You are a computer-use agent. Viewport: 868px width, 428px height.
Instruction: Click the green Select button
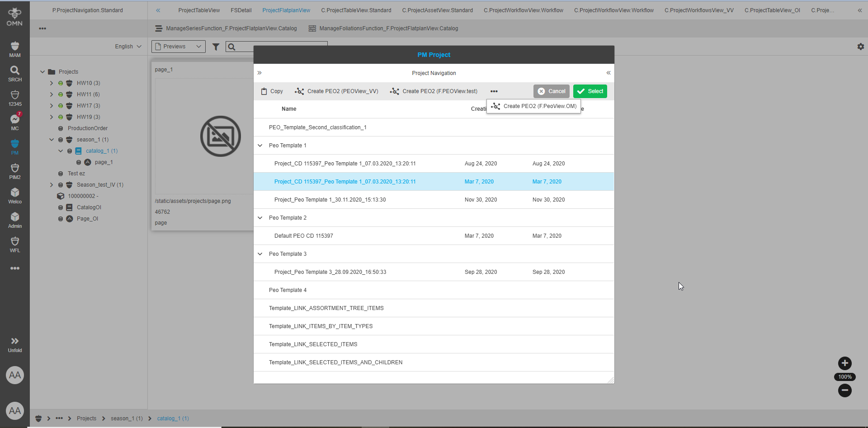[590, 91]
